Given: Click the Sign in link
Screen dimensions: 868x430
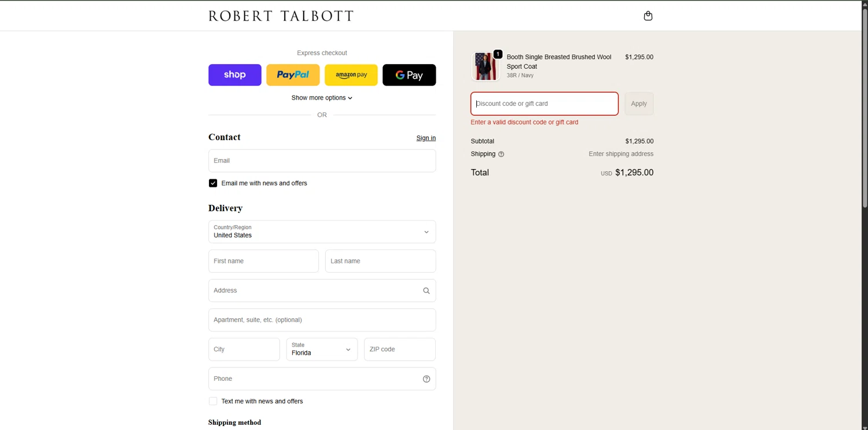Looking at the screenshot, I should point(426,138).
